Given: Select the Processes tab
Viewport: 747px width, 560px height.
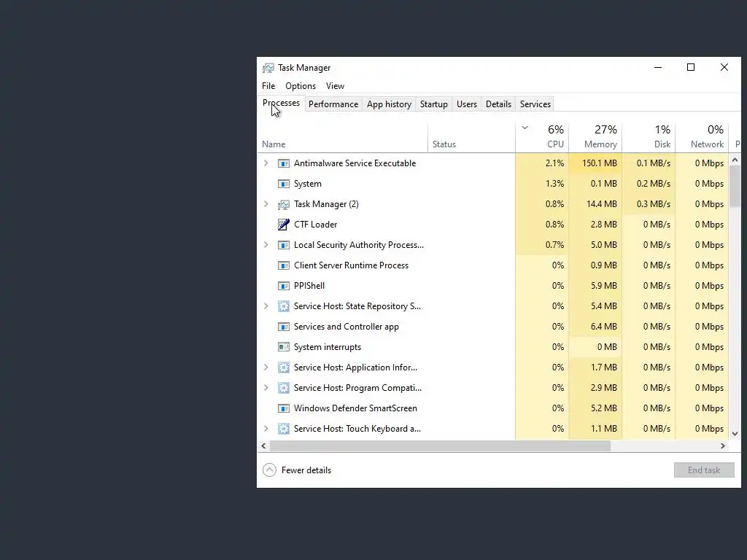Looking at the screenshot, I should coord(281,103).
